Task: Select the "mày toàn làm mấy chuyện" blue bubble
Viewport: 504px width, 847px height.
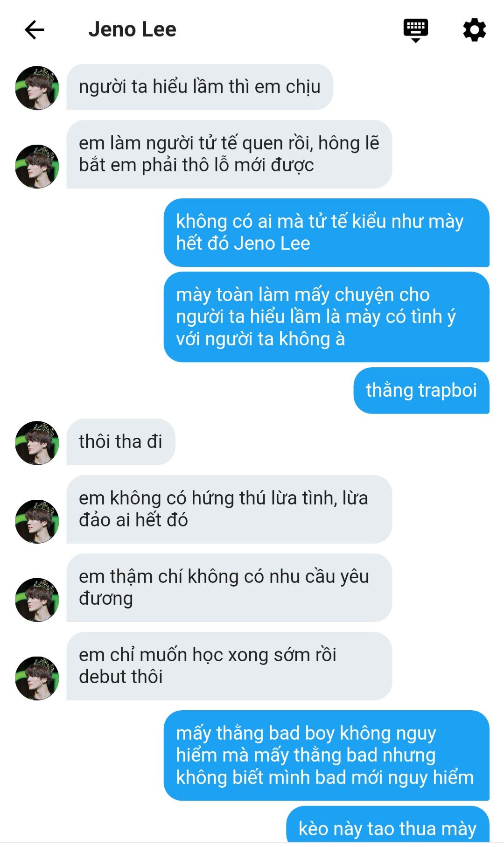Action: pos(327,317)
